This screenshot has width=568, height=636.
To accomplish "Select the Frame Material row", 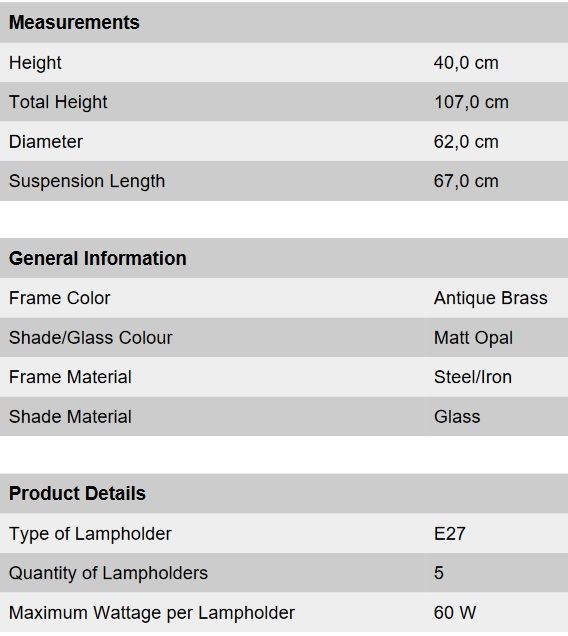I will tap(284, 377).
